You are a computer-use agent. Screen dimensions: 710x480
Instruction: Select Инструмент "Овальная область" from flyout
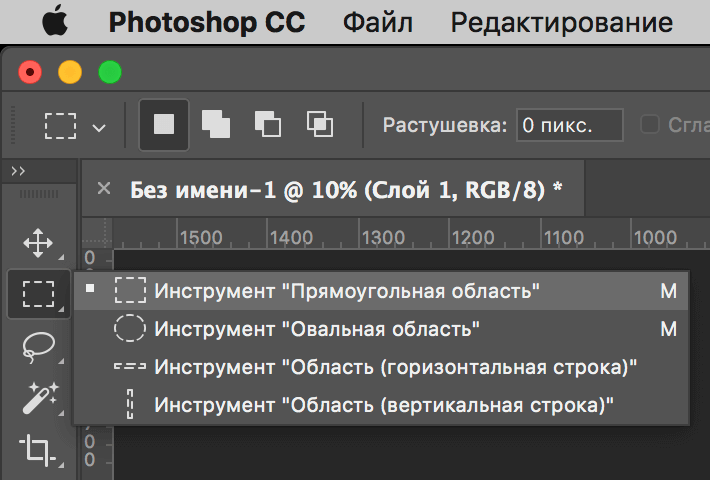[381, 329]
